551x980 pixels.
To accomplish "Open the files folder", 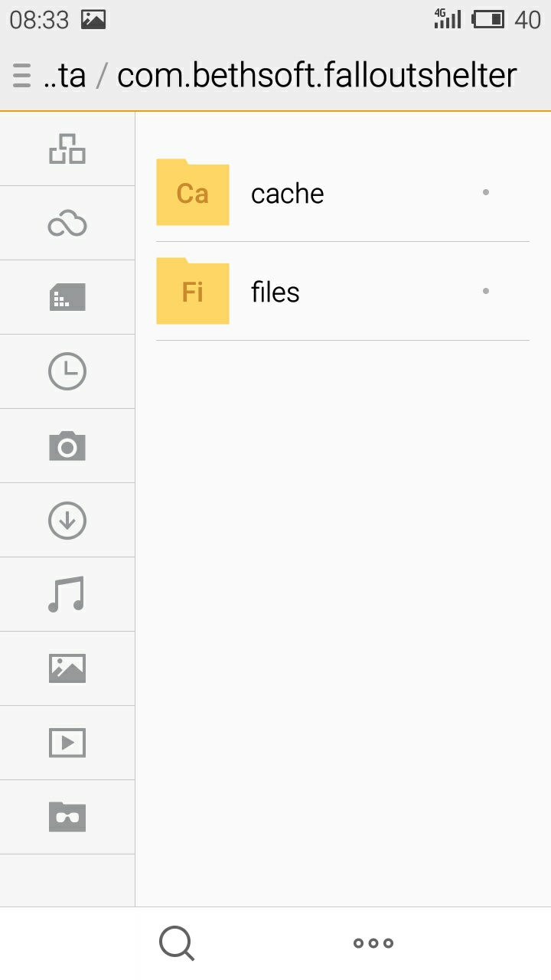I will click(x=343, y=292).
